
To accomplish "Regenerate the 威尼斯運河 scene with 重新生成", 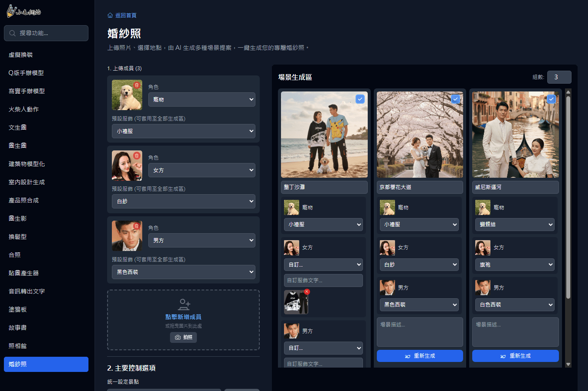I will pos(516,356).
